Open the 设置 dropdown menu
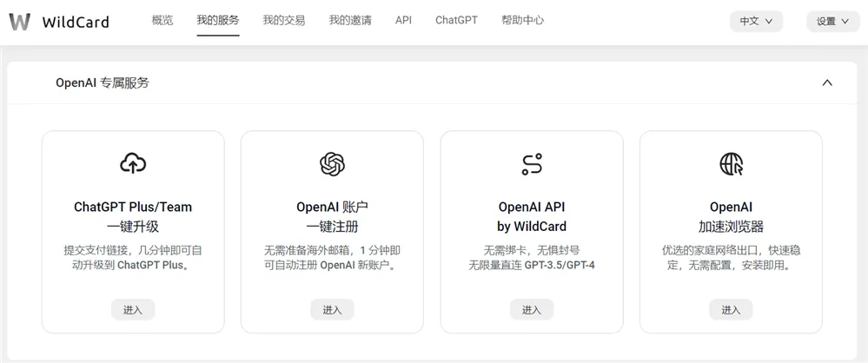Screen dimensions: 868x363 (832, 22)
